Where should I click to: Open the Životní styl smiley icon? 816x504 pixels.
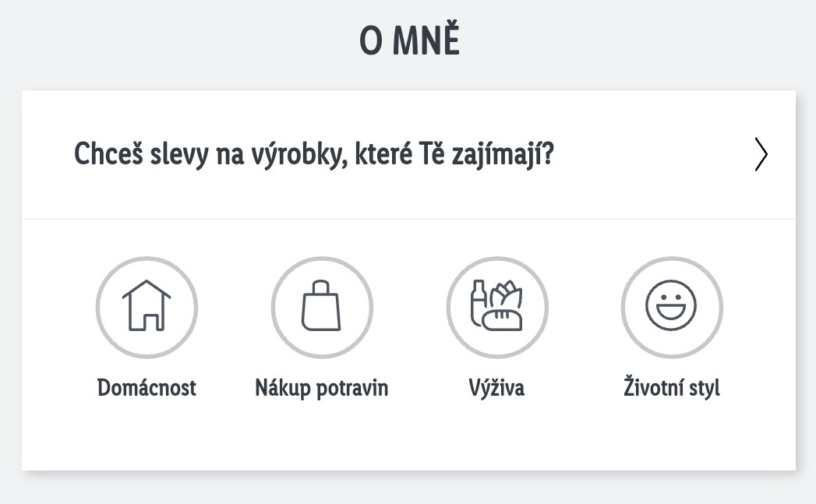(671, 307)
